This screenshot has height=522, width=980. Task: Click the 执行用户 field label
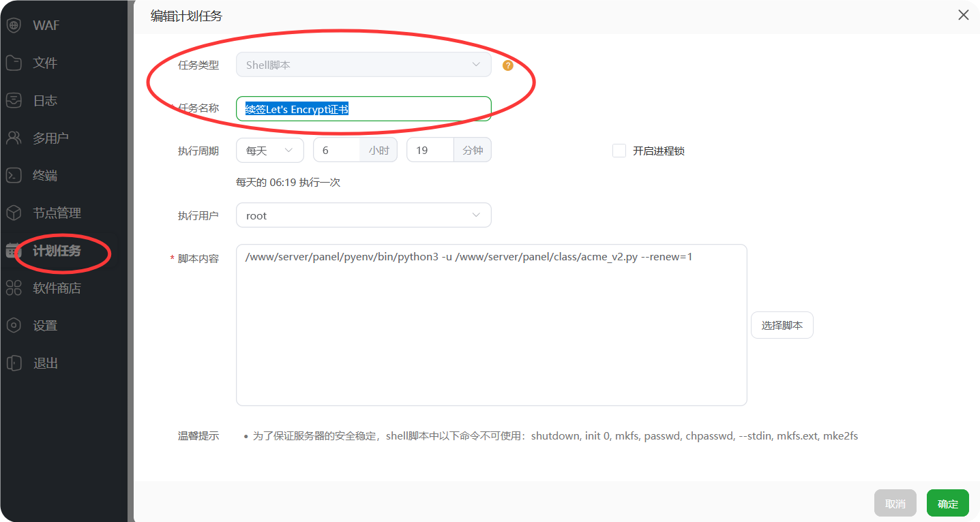click(x=198, y=215)
